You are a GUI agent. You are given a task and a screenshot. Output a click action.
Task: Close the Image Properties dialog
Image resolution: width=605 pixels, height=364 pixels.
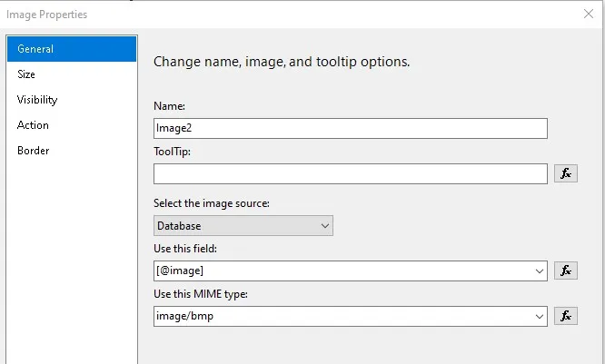pos(589,14)
